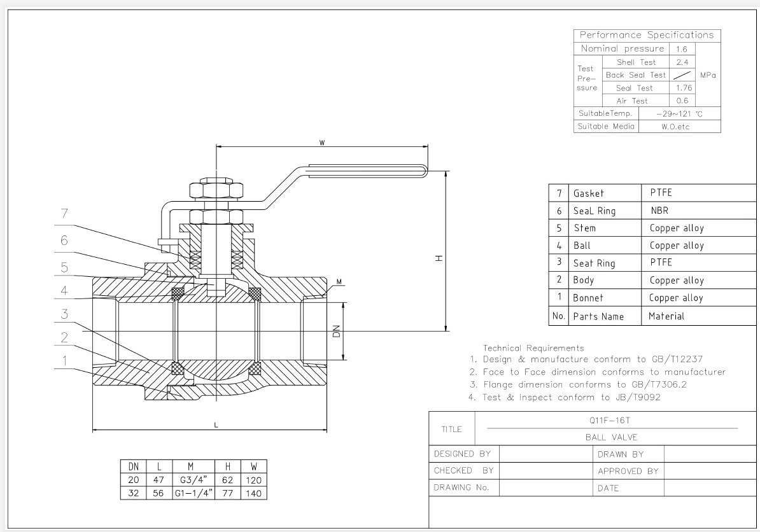Click thread size G3/4" in dimension table
Viewport: 760px width, 532px height.
[194, 480]
